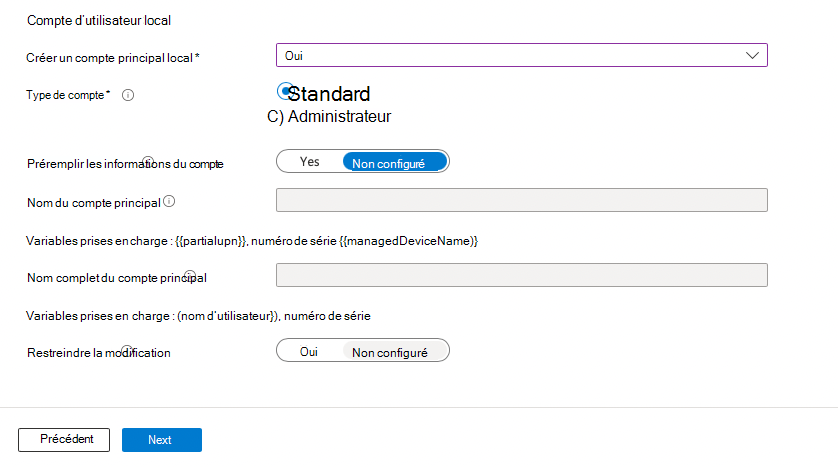Click the chevron arrow of the Oui combo box

[x=752, y=56]
